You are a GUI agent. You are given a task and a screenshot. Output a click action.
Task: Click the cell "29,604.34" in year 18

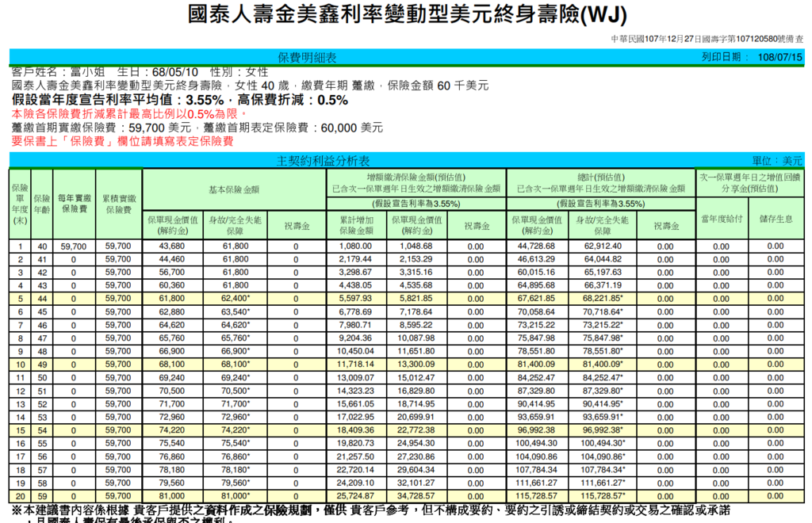(x=416, y=470)
